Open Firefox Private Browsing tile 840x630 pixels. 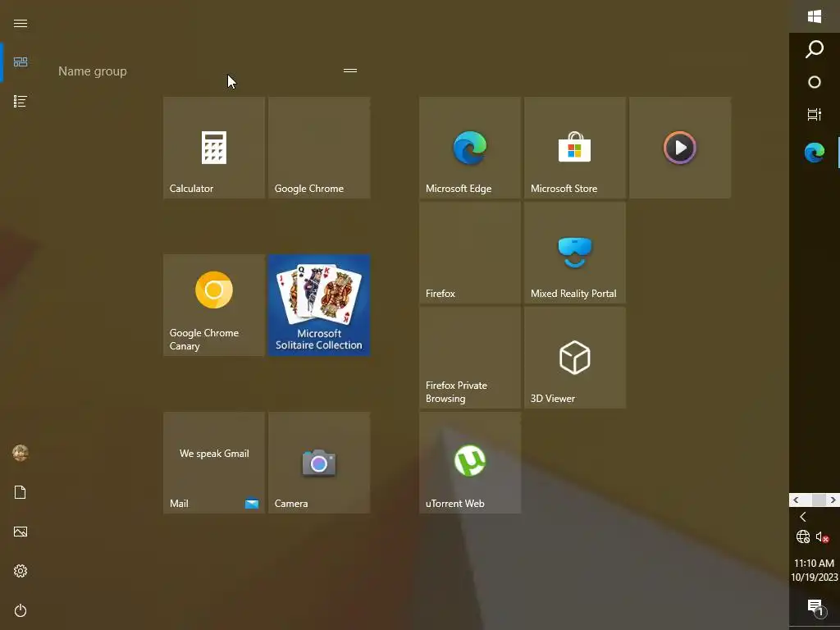tap(470, 358)
